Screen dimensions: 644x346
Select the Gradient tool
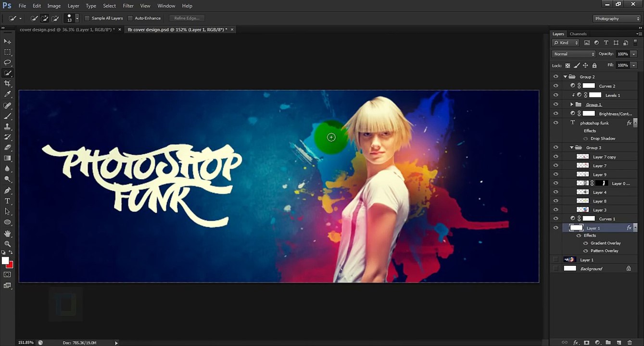(8, 158)
